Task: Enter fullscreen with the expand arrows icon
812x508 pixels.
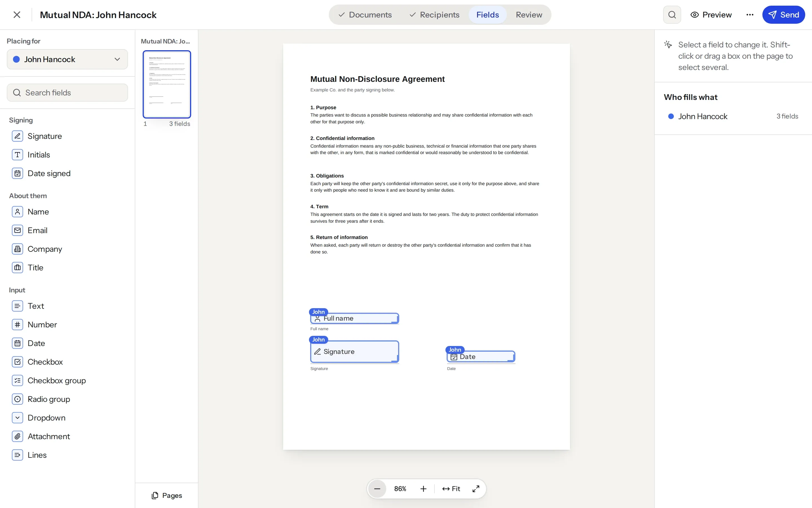Action: tap(476, 489)
